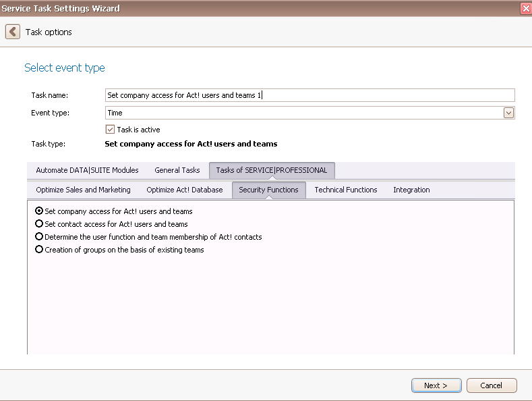Switch to the Integration tab
This screenshot has width=532, height=401.
(x=411, y=190)
